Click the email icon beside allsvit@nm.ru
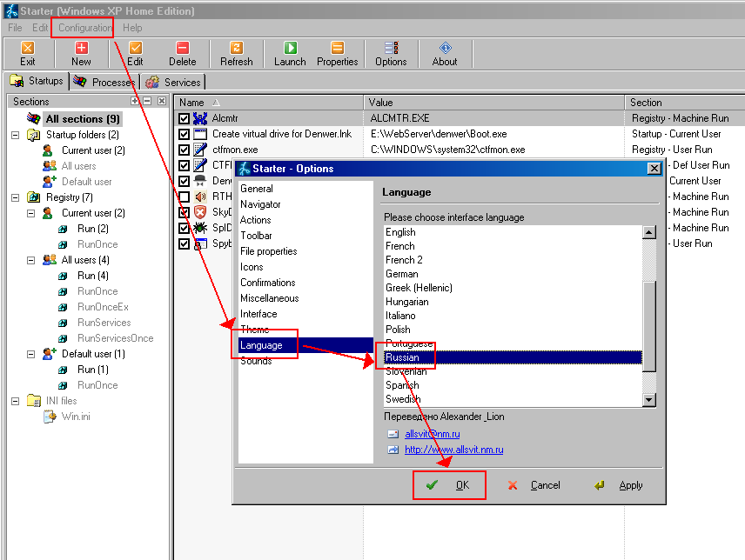 pos(393,434)
